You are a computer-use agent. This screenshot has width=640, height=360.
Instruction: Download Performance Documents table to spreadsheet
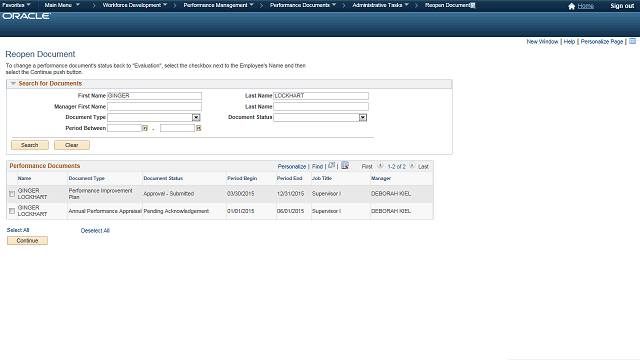coord(345,165)
